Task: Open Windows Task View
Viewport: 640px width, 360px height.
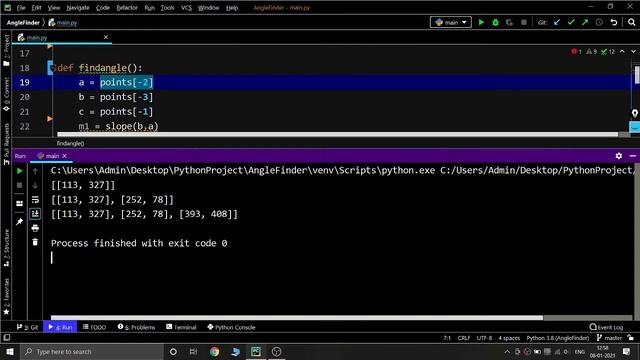Action: click(193, 351)
